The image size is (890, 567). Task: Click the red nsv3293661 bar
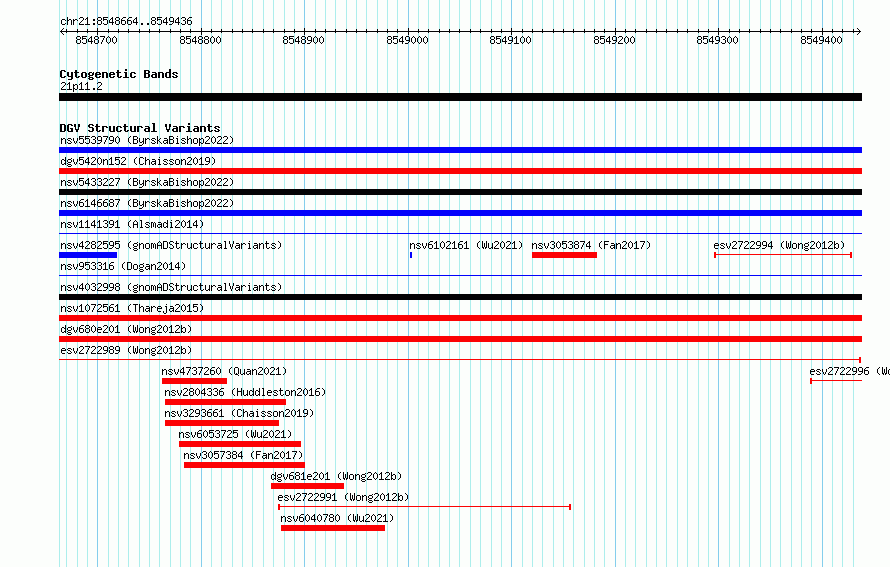click(222, 423)
